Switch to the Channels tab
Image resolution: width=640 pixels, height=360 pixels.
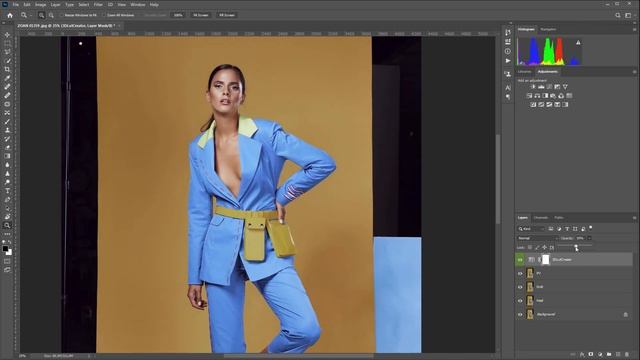pyautogui.click(x=541, y=218)
